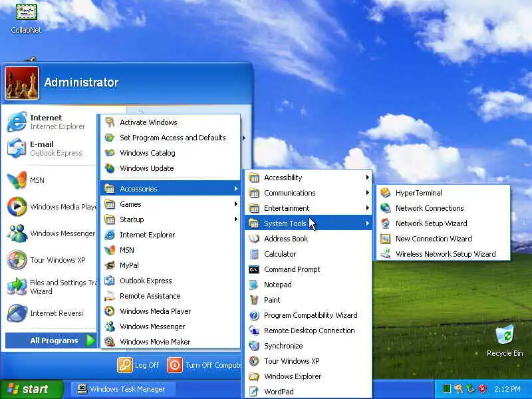Launch Windows Movie Maker
Image resolution: width=532 pixels, height=399 pixels.
pyautogui.click(x=170, y=342)
